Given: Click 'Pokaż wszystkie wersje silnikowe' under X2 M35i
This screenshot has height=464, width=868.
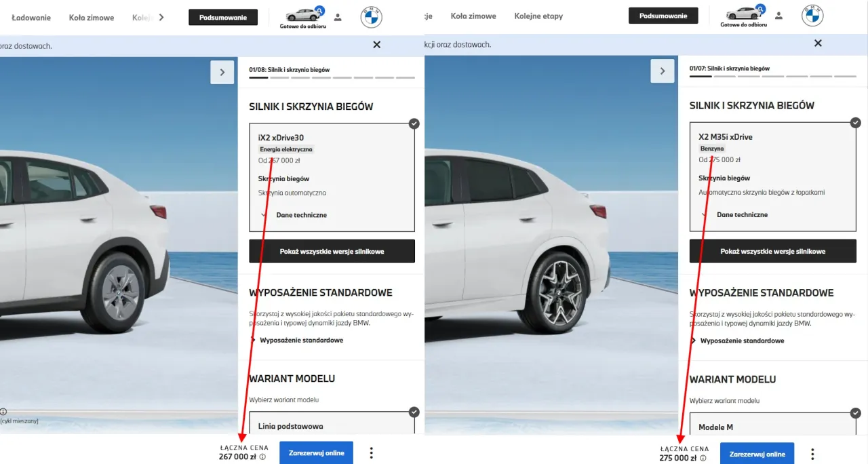Looking at the screenshot, I should tap(773, 251).
